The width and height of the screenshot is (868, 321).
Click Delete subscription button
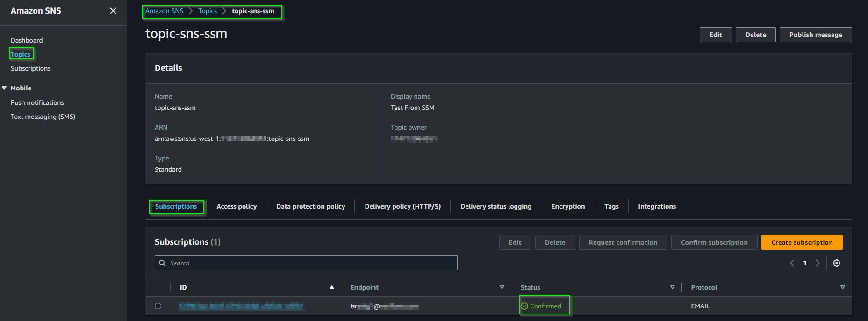tap(555, 242)
